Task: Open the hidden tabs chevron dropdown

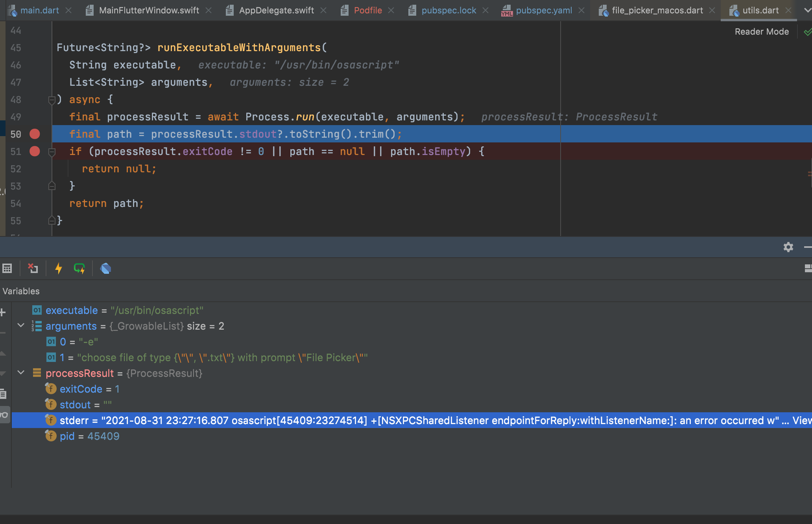Action: click(x=807, y=11)
